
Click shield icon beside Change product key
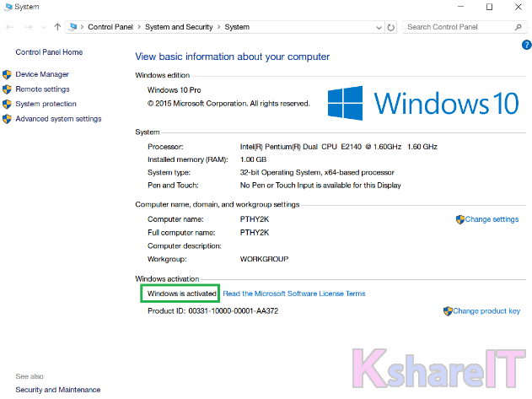tap(448, 311)
